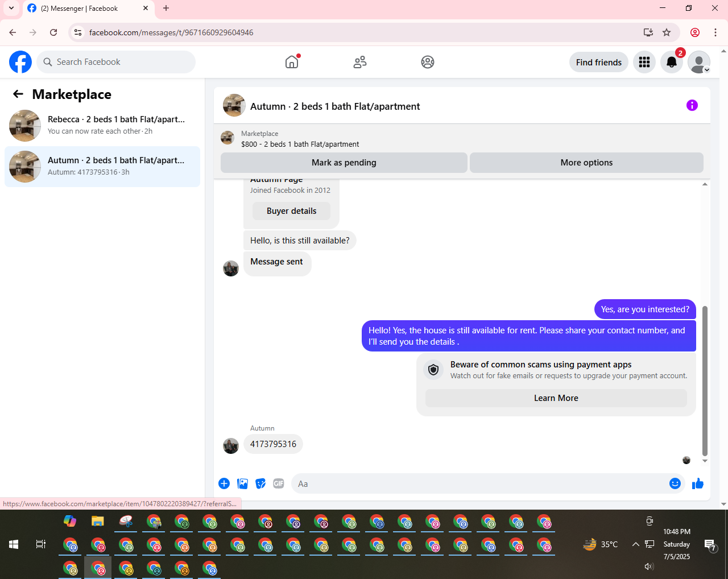The width and height of the screenshot is (728, 579).
Task: Choose a GIF icon in composer
Action: (x=279, y=483)
